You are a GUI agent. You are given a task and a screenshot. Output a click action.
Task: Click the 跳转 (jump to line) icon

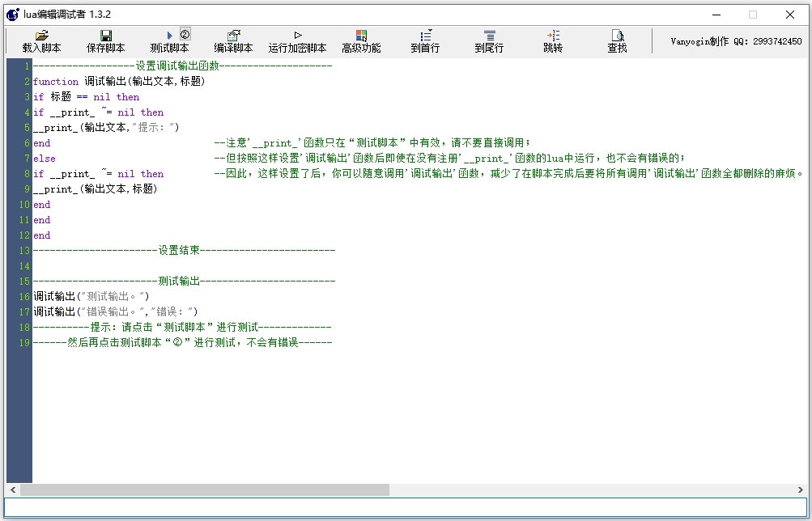click(553, 36)
